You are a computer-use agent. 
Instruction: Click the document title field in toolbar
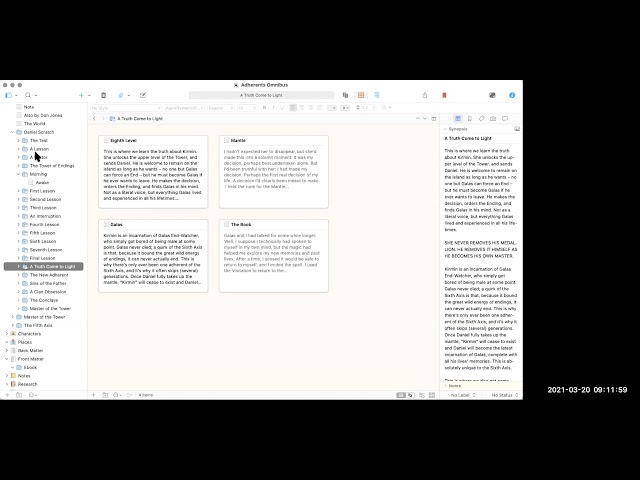(261, 95)
